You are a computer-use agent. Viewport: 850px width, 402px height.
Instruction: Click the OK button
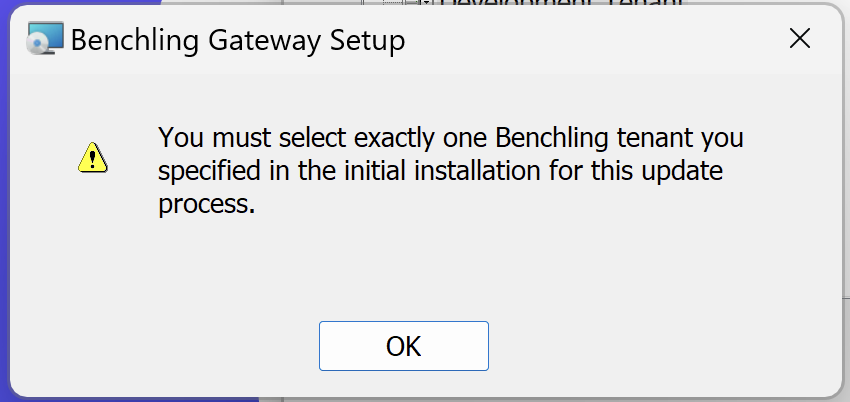click(x=403, y=346)
